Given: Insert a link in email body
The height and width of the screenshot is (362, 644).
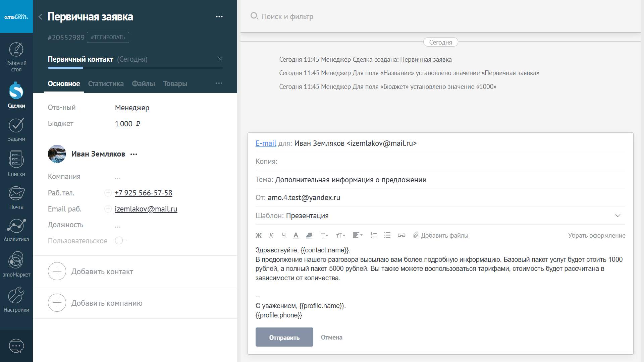Looking at the screenshot, I should point(401,235).
